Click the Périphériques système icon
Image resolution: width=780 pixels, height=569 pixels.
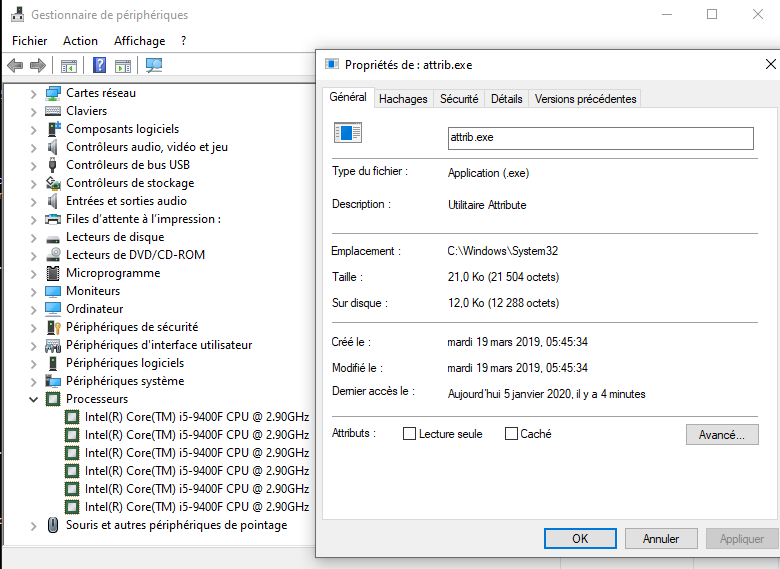point(53,381)
